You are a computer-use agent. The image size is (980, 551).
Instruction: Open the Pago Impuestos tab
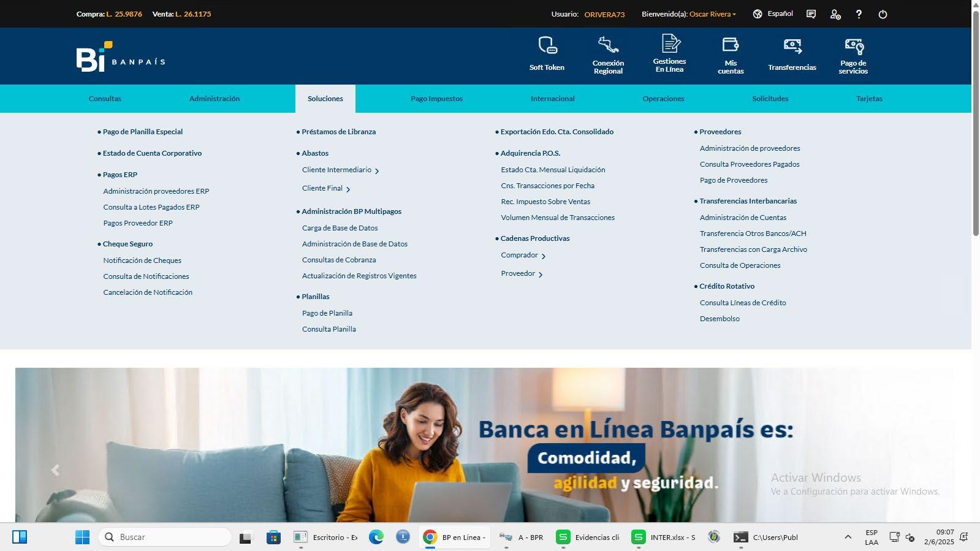point(437,99)
